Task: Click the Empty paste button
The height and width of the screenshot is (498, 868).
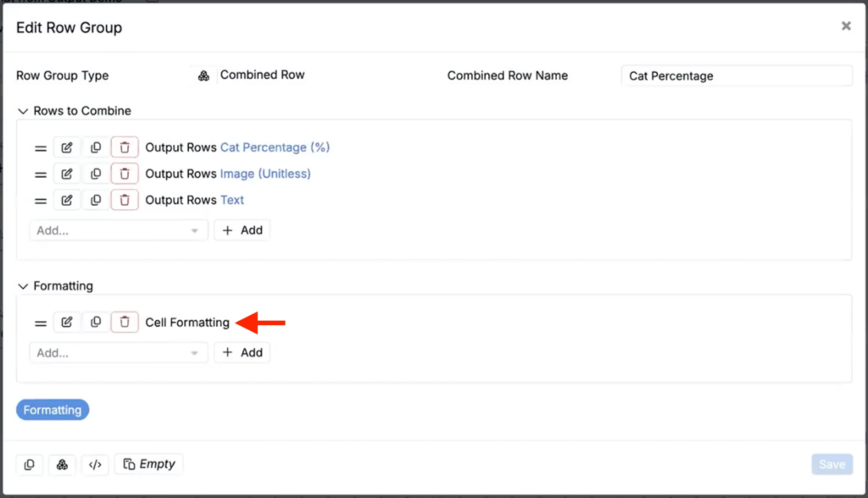Action: coord(149,464)
